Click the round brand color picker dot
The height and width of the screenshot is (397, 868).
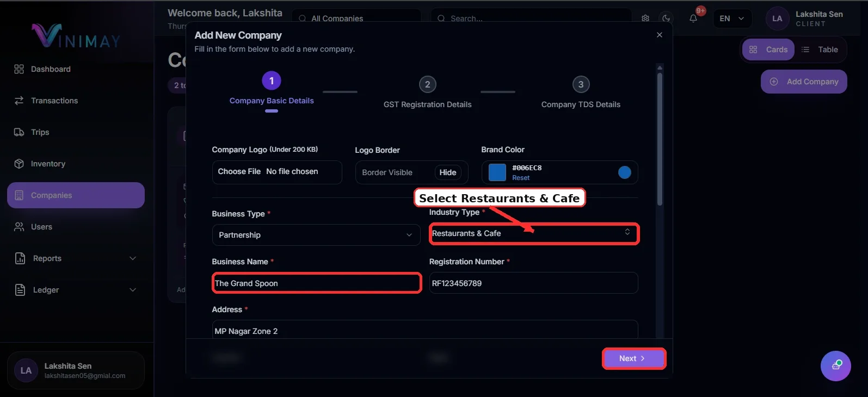tap(625, 172)
